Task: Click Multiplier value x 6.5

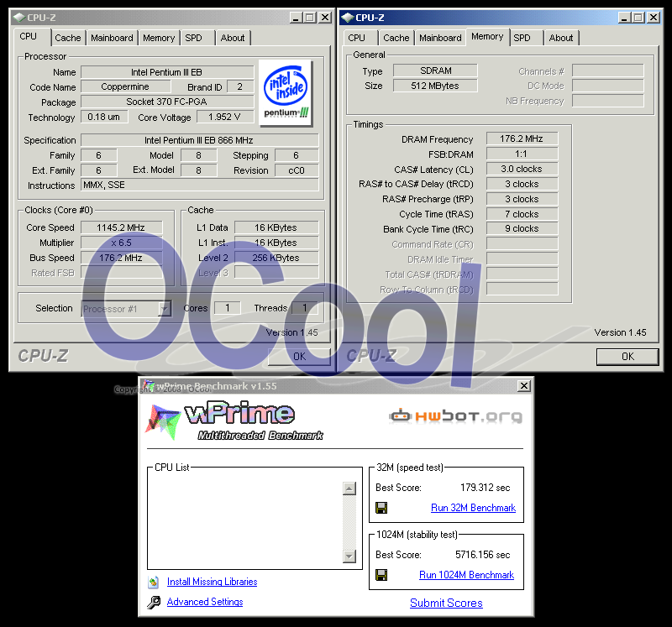Action: click(x=121, y=243)
